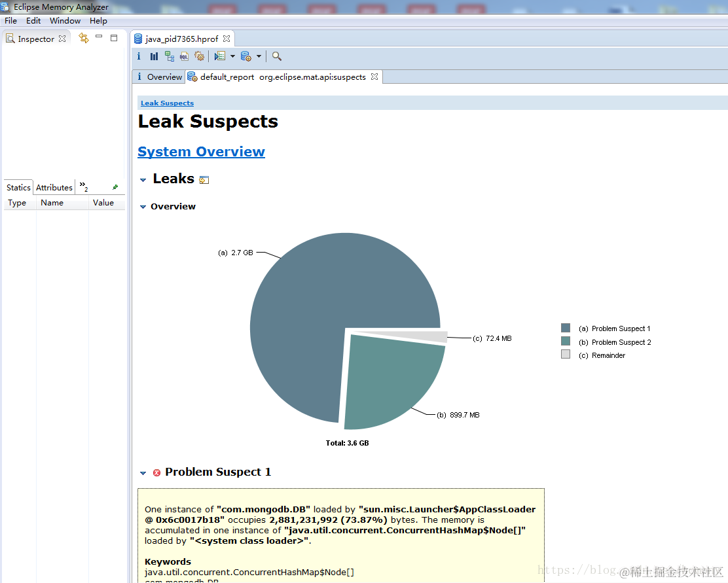The image size is (728, 583).
Task: Close the default_report suspects tab
Action: click(x=374, y=77)
